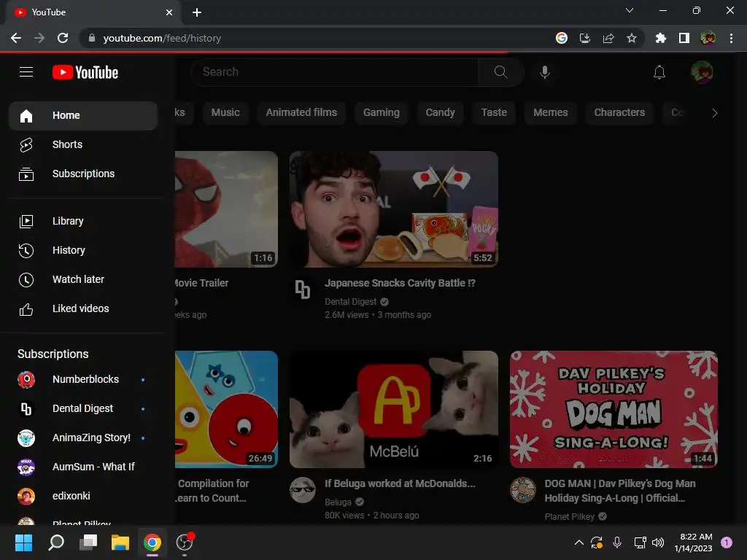The image size is (747, 560).
Task: Open the notifications bell
Action: pyautogui.click(x=659, y=72)
